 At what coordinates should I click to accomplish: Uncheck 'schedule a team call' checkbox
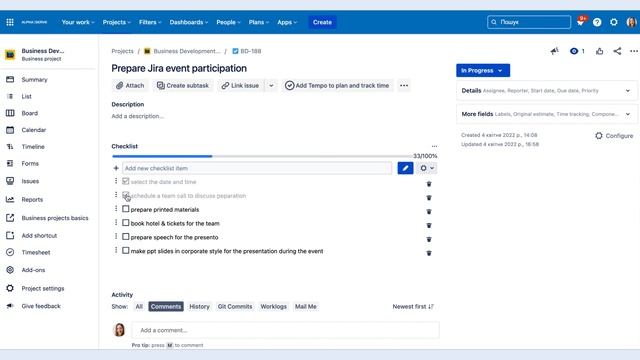(126, 195)
